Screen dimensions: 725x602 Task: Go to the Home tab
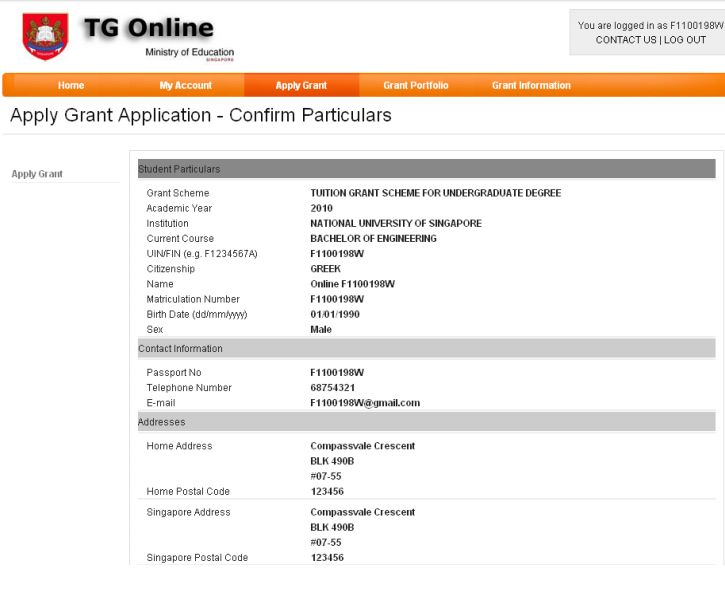click(71, 86)
